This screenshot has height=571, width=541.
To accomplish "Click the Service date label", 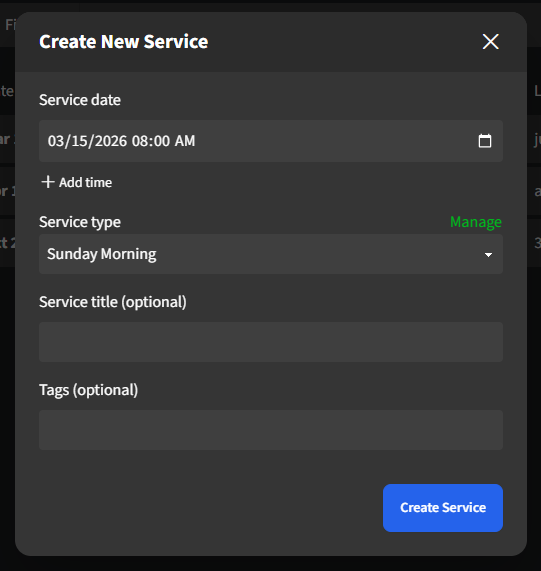I will coord(80,100).
